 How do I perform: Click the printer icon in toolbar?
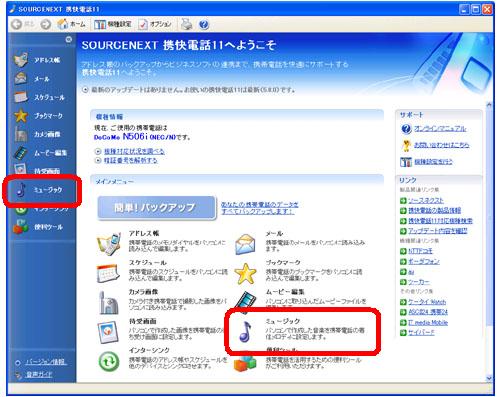[186, 24]
